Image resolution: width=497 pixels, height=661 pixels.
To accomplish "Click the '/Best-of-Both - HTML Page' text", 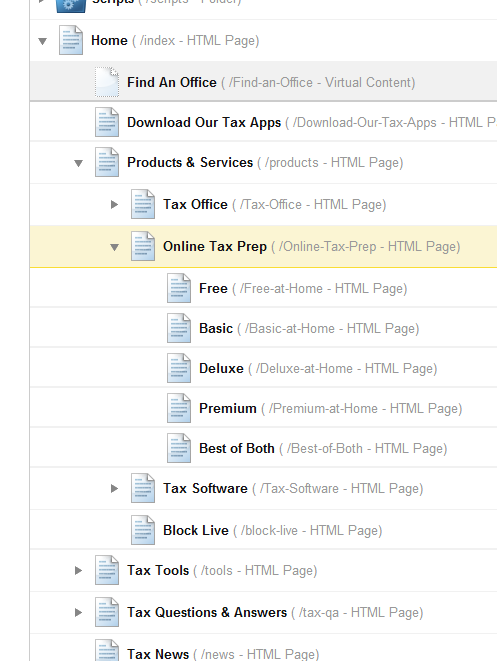I will 363,449.
